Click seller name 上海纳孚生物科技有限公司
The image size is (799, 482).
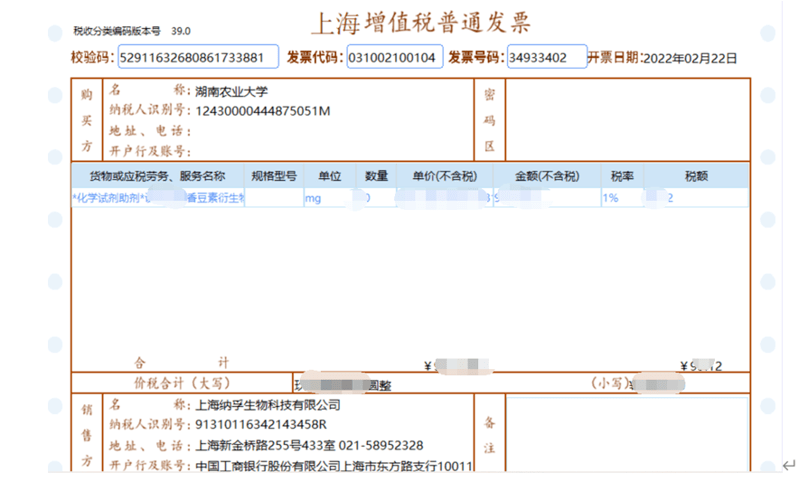267,405
